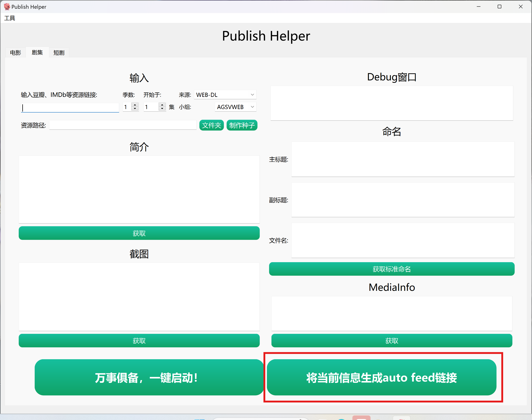The width and height of the screenshot is (532, 420).
Task: Increase the 开始于 episode stepper
Action: pos(162,105)
